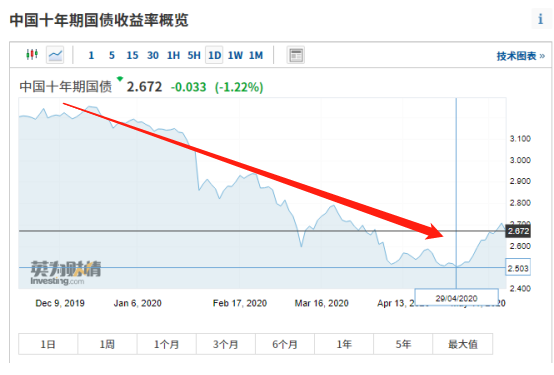Choose the 15 minute interval
The height and width of the screenshot is (375, 554).
132,55
